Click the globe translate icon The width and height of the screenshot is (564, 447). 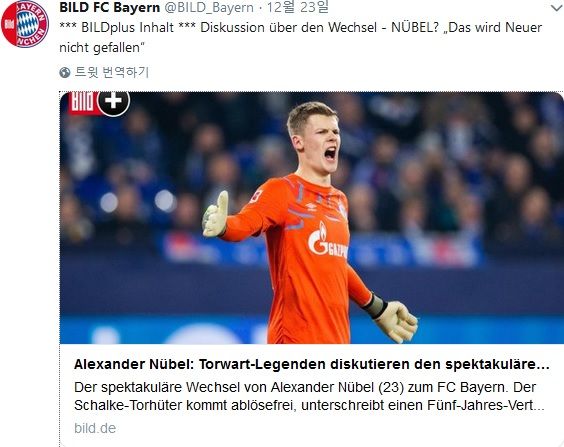65,72
